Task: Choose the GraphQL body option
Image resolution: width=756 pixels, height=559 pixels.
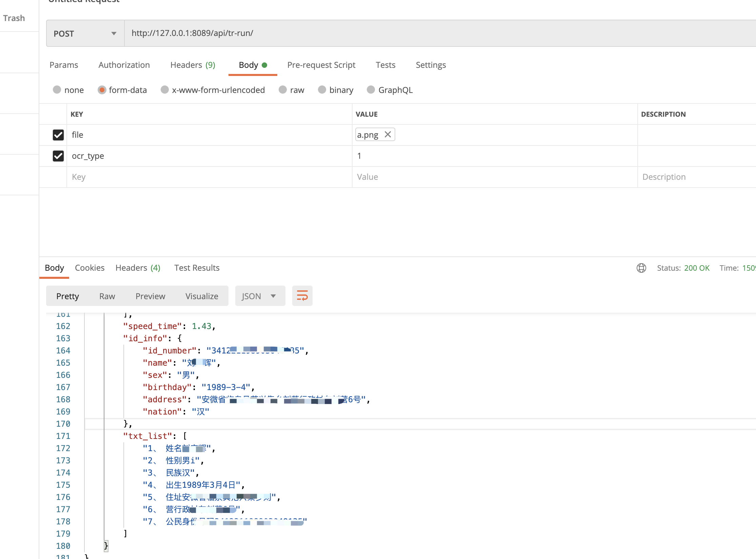Action: [371, 90]
